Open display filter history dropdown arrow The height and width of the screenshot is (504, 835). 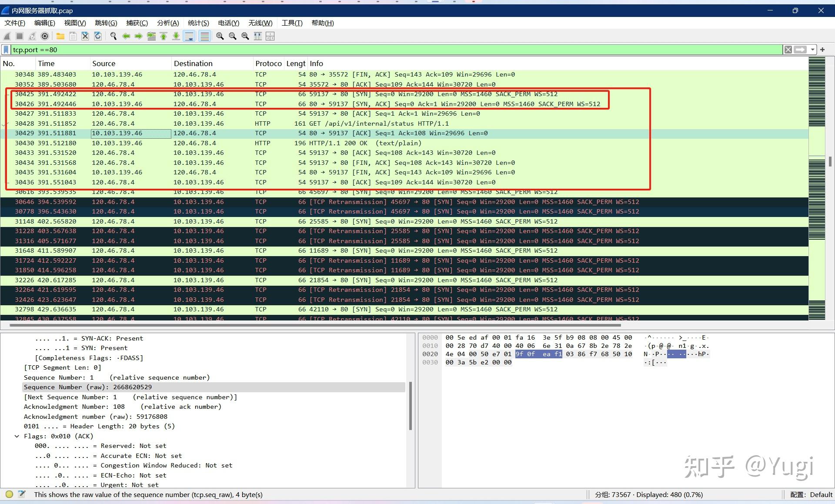point(812,50)
